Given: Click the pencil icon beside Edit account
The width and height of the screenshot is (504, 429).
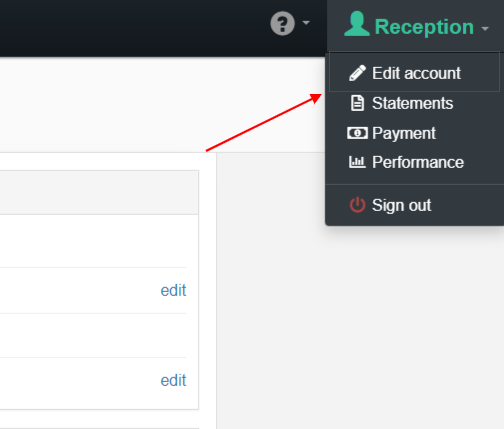Looking at the screenshot, I should pyautogui.click(x=357, y=73).
